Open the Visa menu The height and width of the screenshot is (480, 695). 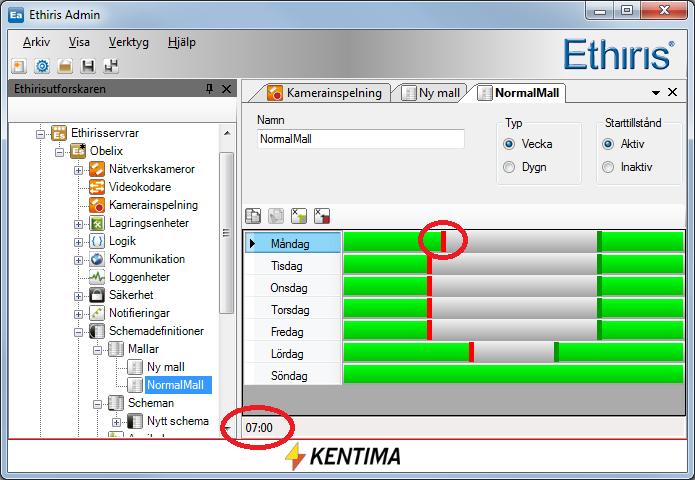(x=79, y=43)
